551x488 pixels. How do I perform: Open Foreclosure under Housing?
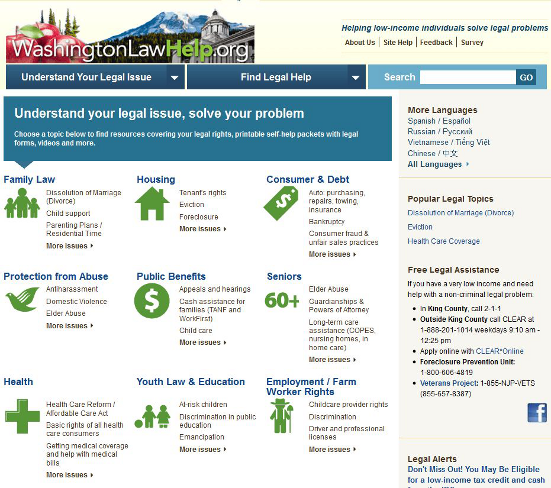pyautogui.click(x=199, y=217)
